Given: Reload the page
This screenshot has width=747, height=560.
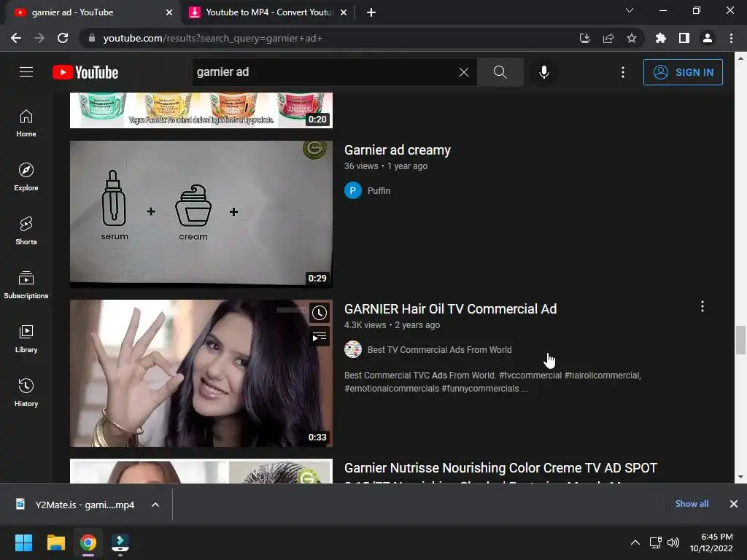Looking at the screenshot, I should coord(63,38).
